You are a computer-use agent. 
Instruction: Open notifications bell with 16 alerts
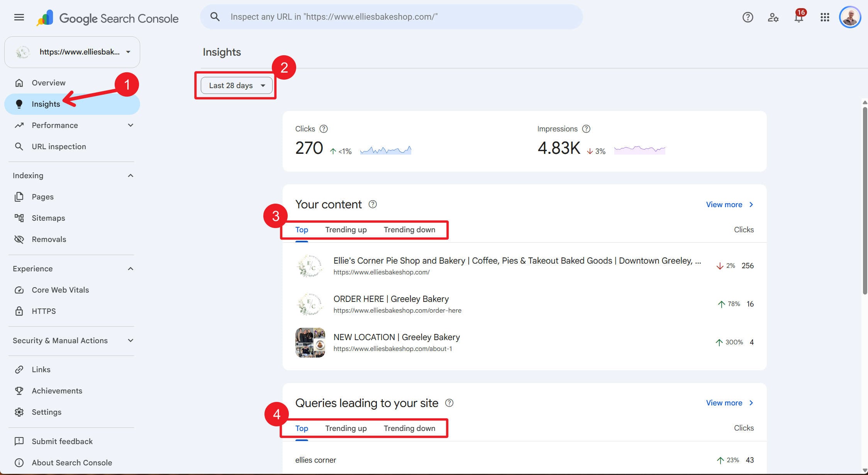coord(799,17)
